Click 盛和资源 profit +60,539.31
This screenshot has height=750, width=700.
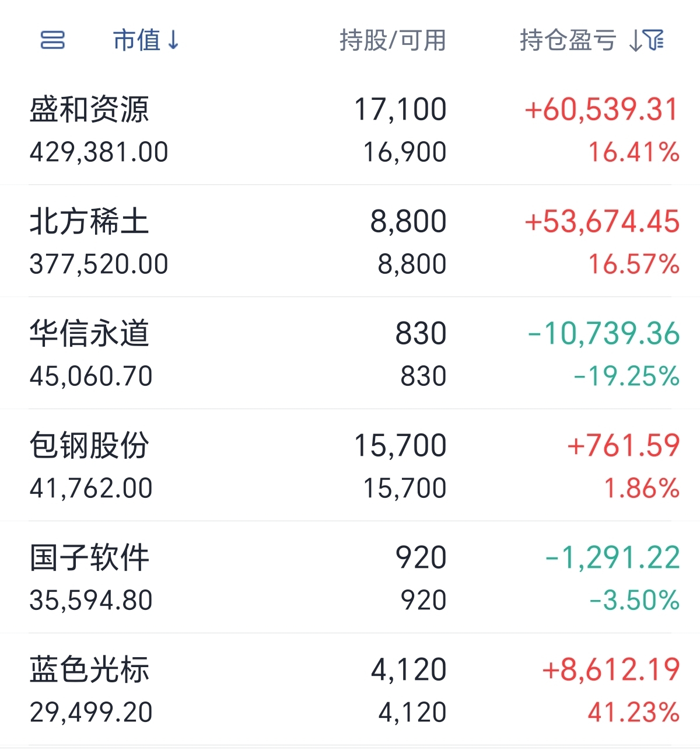coord(602,110)
